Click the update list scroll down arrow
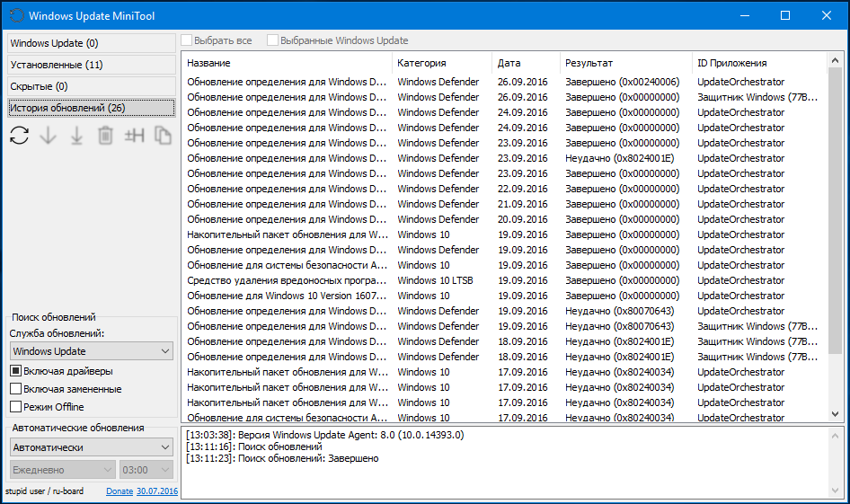The image size is (850, 504). [835, 414]
